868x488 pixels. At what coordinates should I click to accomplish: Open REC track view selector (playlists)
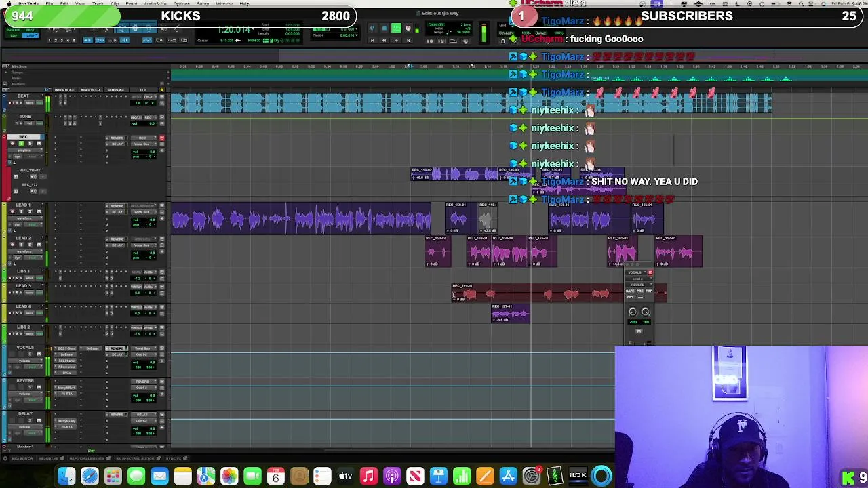pyautogui.click(x=25, y=150)
